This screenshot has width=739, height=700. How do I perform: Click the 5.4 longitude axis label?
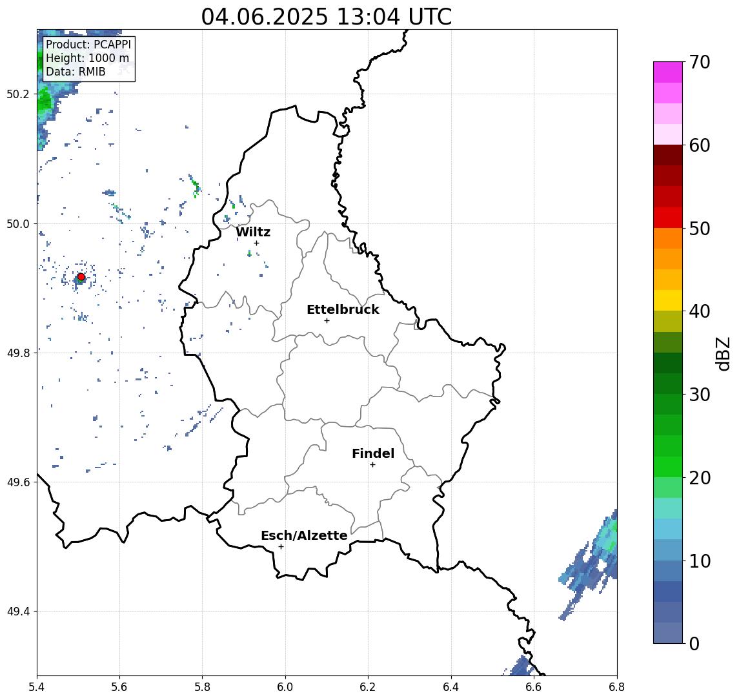pyautogui.click(x=37, y=687)
